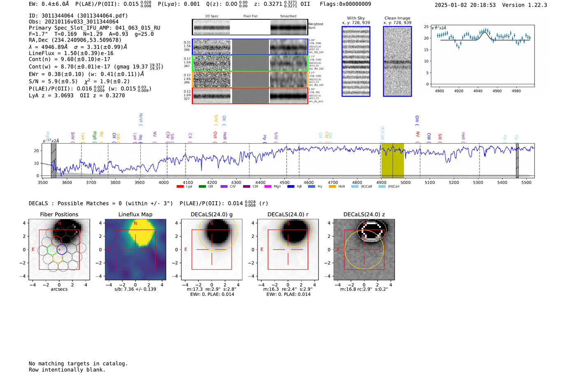Click the white dashed ellipse in DECaLS z
The image size is (576, 392).
[372, 230]
